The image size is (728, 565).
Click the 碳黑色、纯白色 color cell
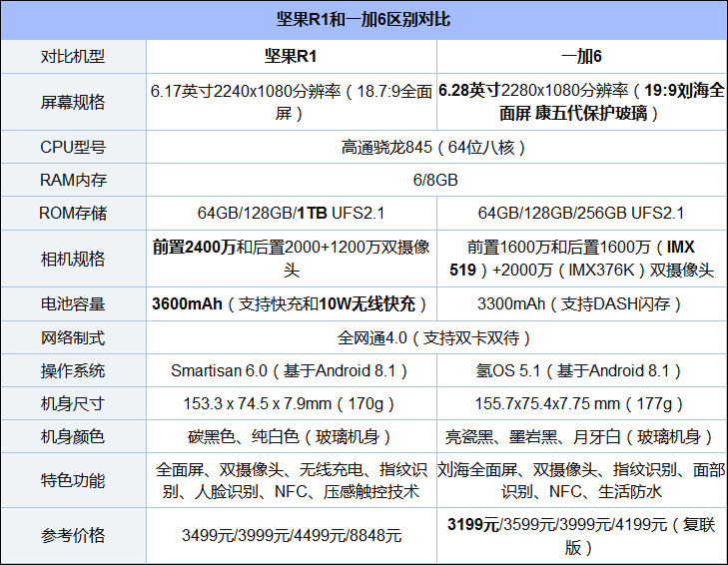292,436
